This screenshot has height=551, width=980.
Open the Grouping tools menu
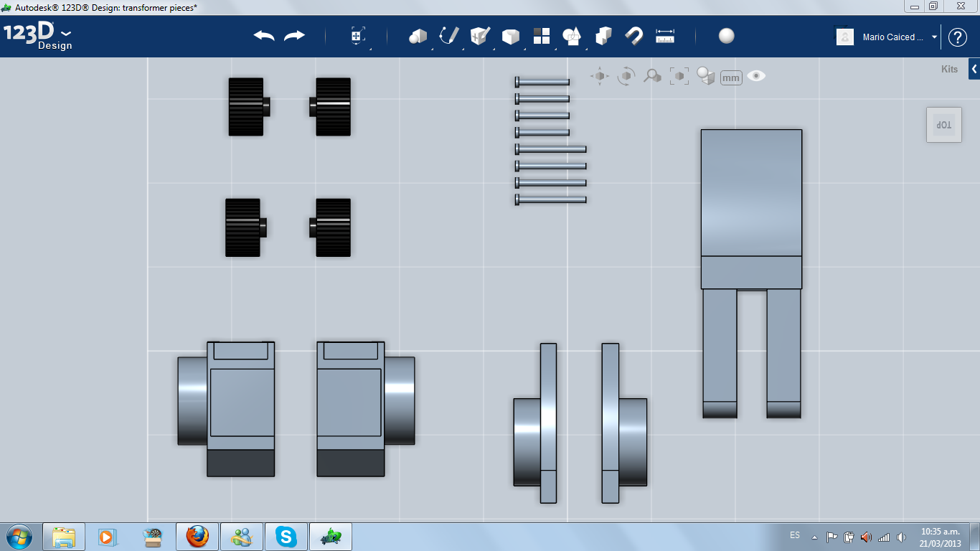point(573,36)
